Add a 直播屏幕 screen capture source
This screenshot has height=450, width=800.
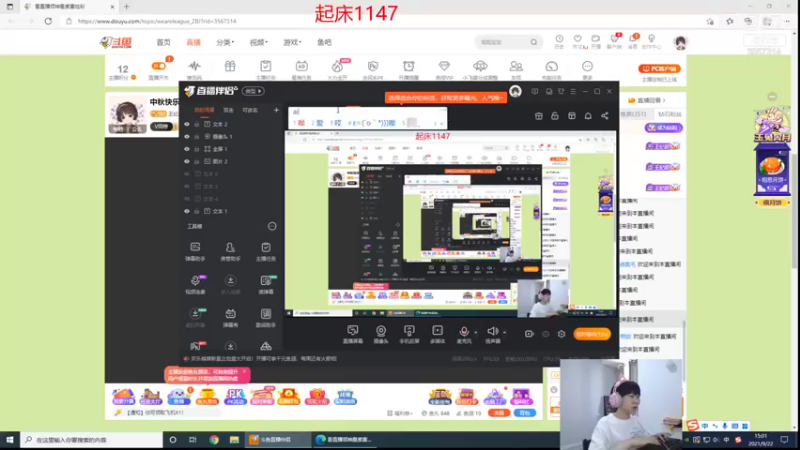(353, 334)
